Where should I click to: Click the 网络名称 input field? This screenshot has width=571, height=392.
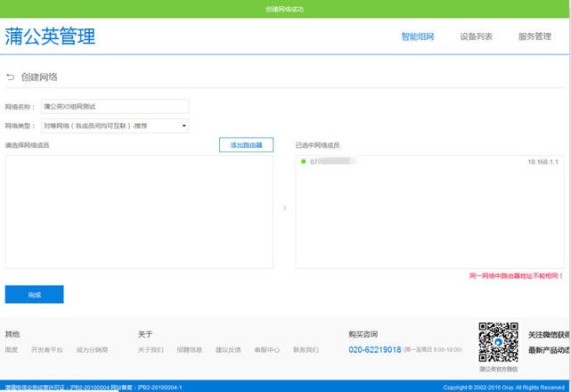114,106
